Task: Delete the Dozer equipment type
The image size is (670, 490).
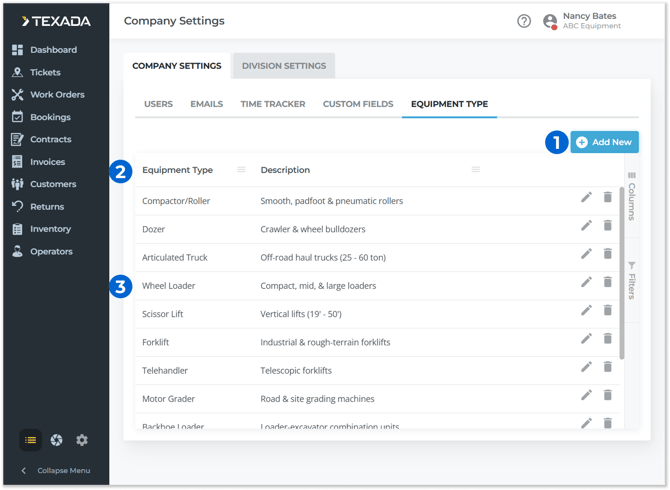Action: 607,226
